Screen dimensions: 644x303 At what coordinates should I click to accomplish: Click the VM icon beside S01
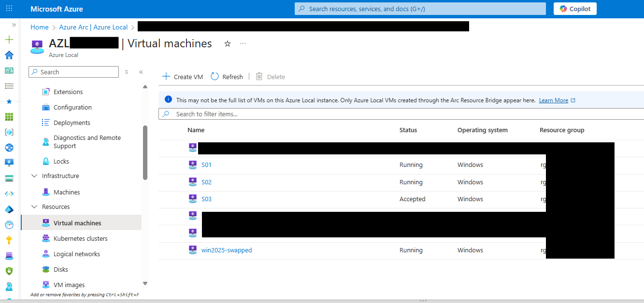pyautogui.click(x=193, y=165)
